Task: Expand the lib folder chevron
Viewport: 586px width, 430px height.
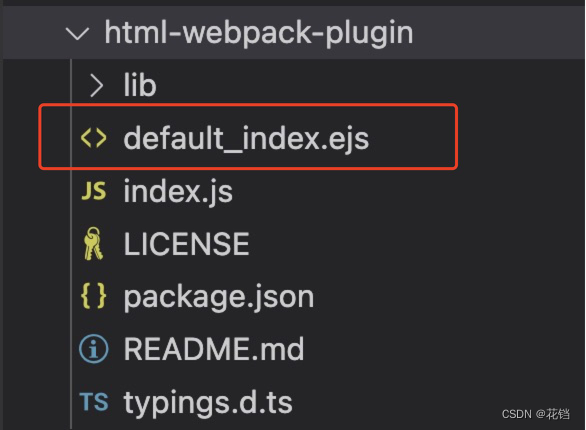Action: pyautogui.click(x=96, y=86)
